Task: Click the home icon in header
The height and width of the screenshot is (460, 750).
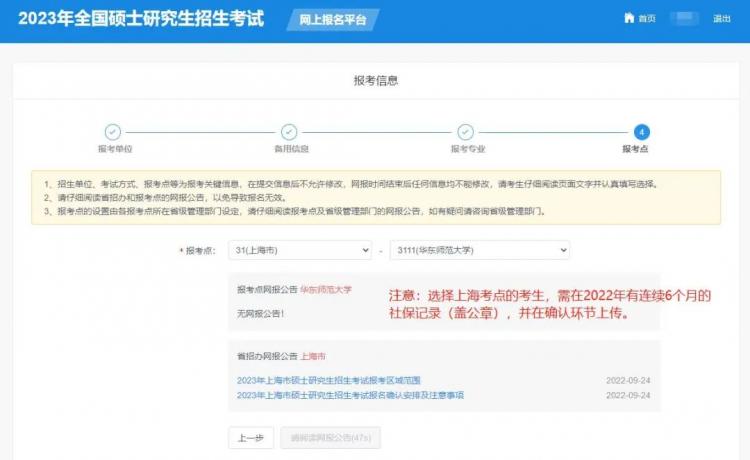Action: (x=629, y=18)
